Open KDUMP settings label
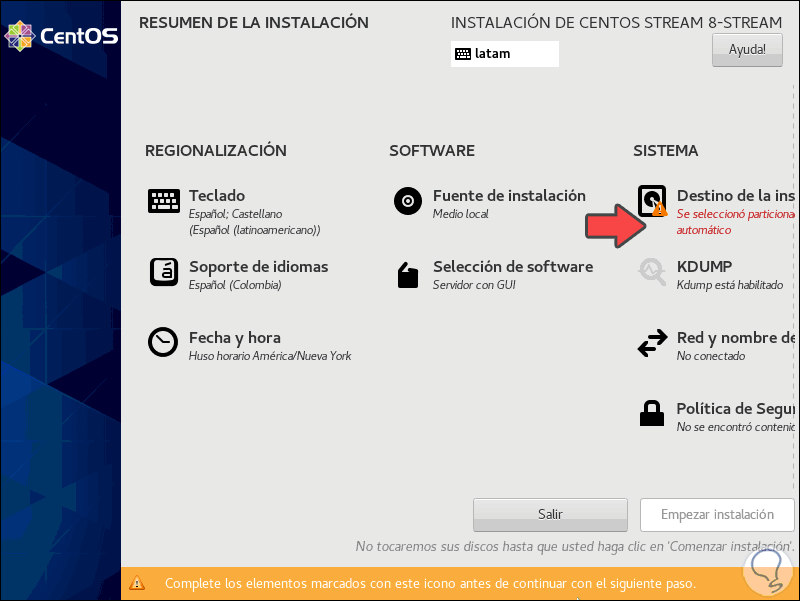Image resolution: width=800 pixels, height=601 pixels. pos(704,266)
